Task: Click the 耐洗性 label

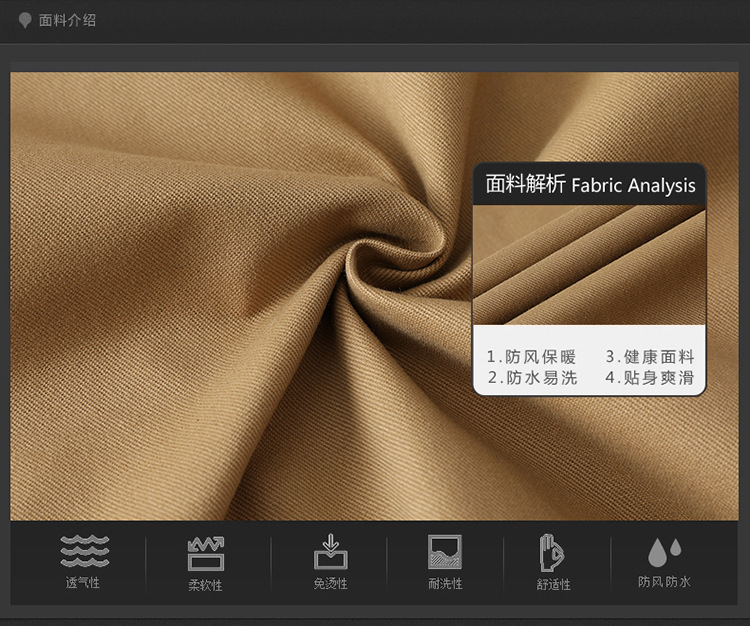Action: pos(445,584)
